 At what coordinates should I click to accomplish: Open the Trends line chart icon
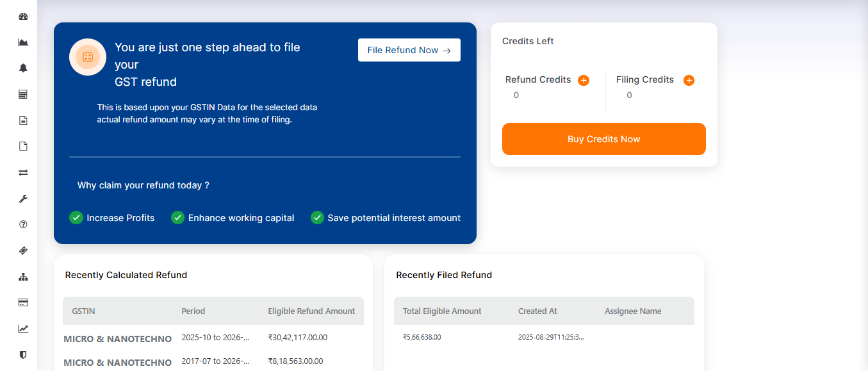(23, 328)
